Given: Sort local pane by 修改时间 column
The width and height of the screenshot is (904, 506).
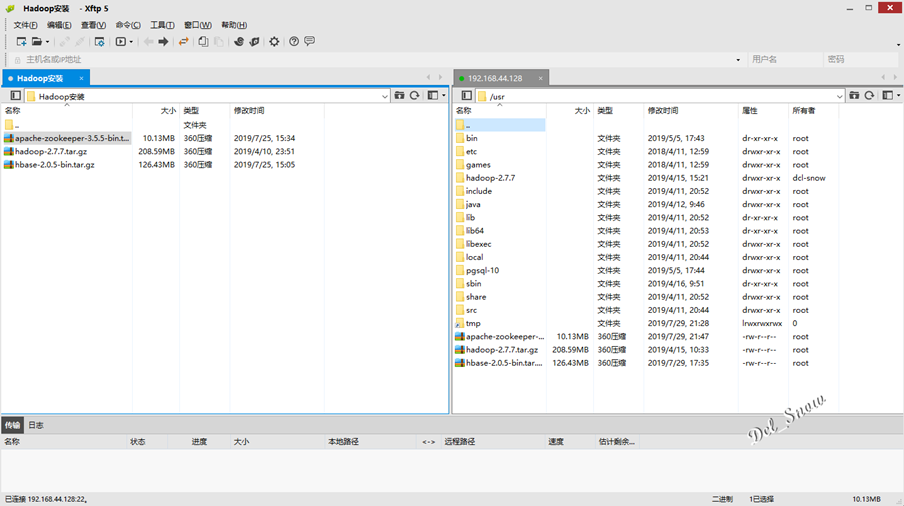Looking at the screenshot, I should point(277,110).
